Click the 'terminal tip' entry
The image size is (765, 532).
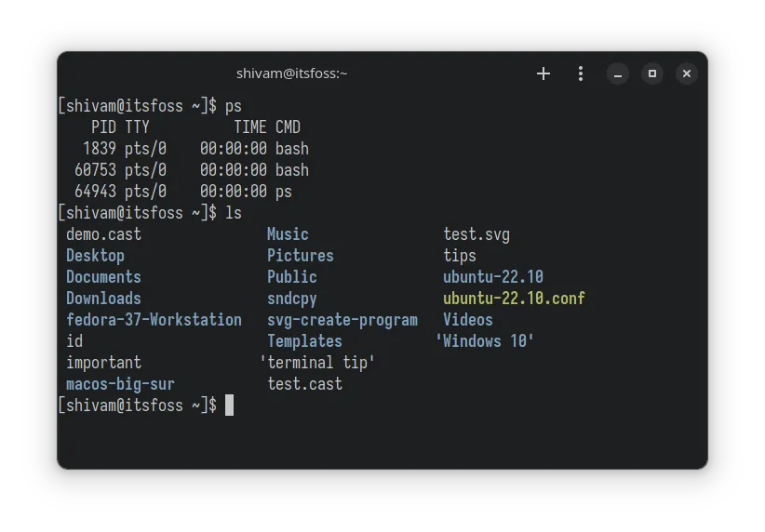pos(317,363)
